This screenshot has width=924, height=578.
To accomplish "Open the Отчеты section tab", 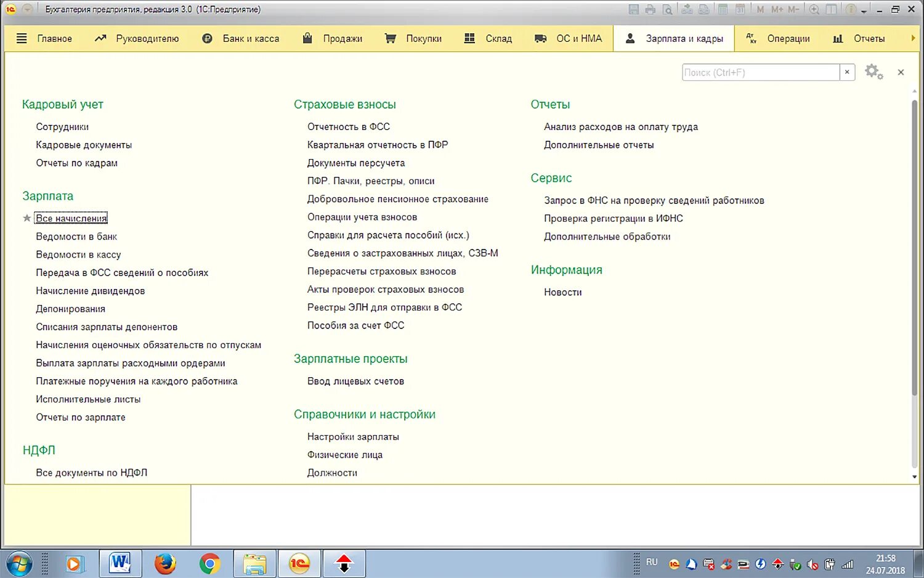I will (859, 38).
